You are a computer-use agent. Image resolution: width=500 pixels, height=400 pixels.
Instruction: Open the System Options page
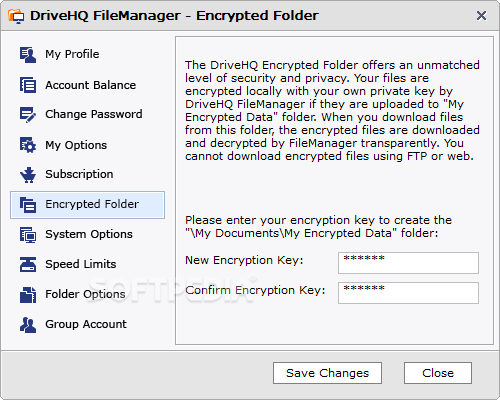tap(89, 234)
